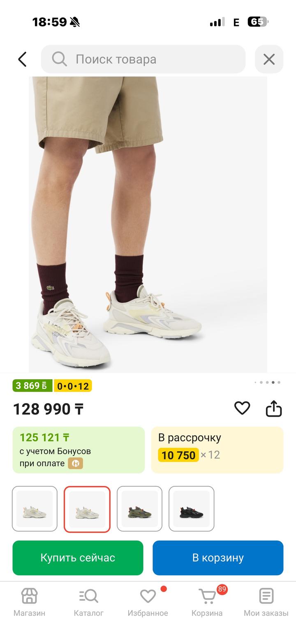Go back with the arrow at top left

tap(23, 59)
